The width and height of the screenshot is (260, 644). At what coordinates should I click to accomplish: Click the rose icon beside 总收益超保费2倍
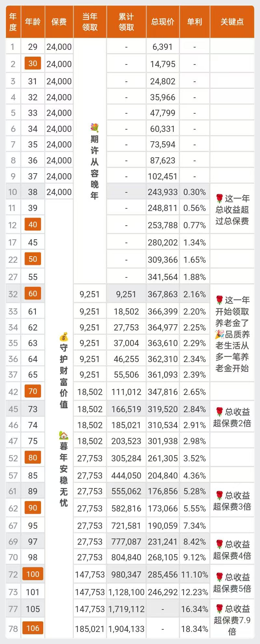[x=220, y=412]
